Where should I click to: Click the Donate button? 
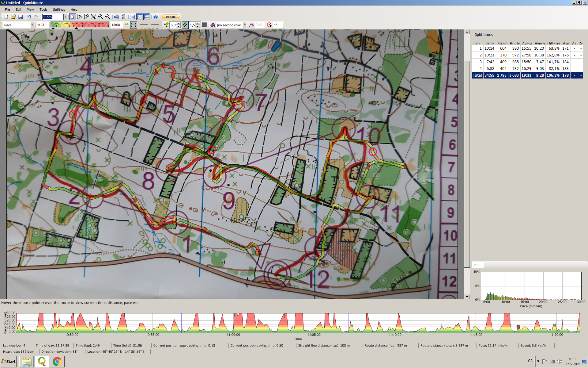[171, 17]
